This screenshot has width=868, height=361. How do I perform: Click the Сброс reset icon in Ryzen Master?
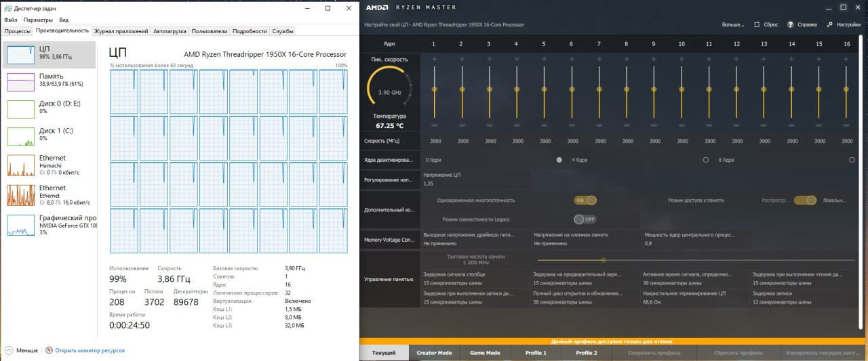757,24
